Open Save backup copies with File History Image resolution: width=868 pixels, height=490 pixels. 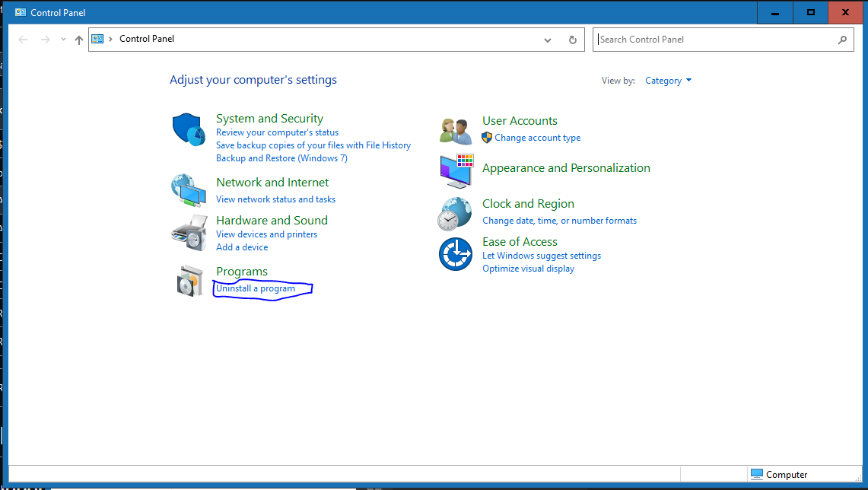[x=313, y=145]
